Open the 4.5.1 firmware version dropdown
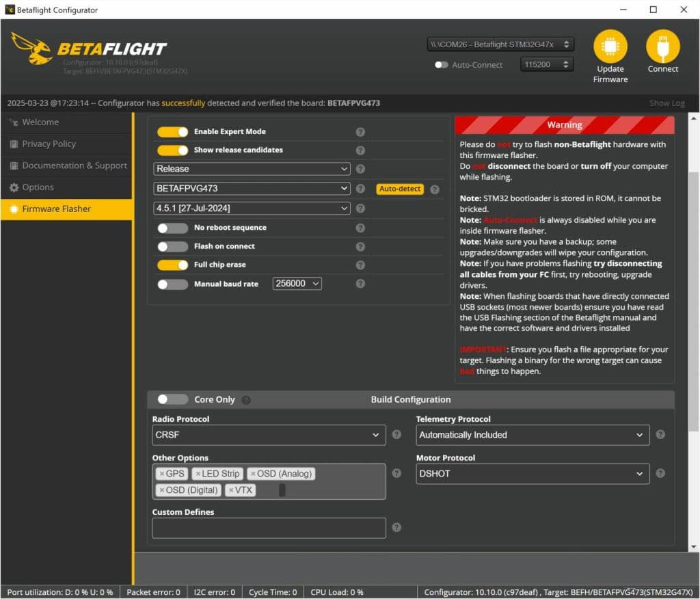 pos(252,208)
